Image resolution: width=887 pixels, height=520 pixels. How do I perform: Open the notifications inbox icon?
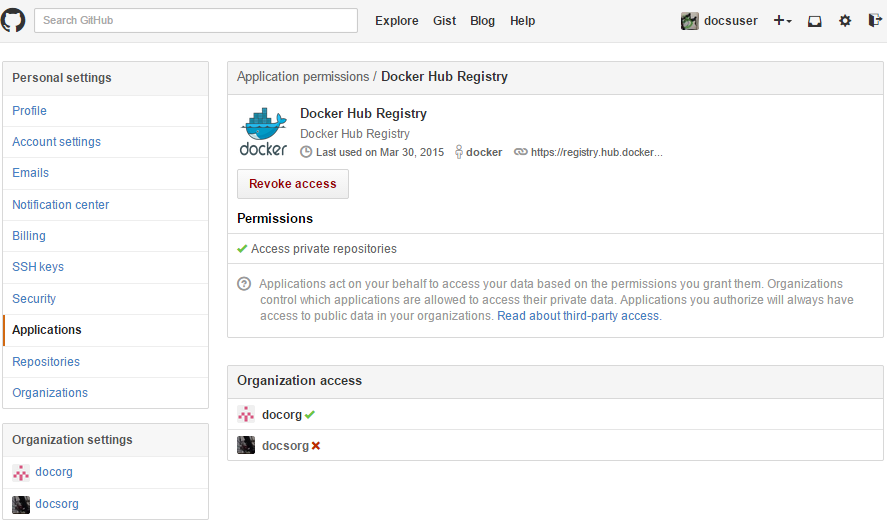pyautogui.click(x=815, y=21)
